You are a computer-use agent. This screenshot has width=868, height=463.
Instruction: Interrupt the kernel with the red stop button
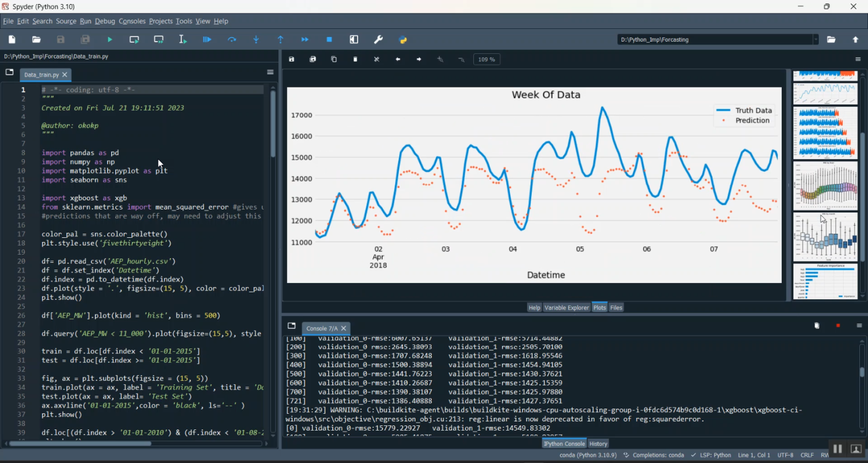[838, 326]
